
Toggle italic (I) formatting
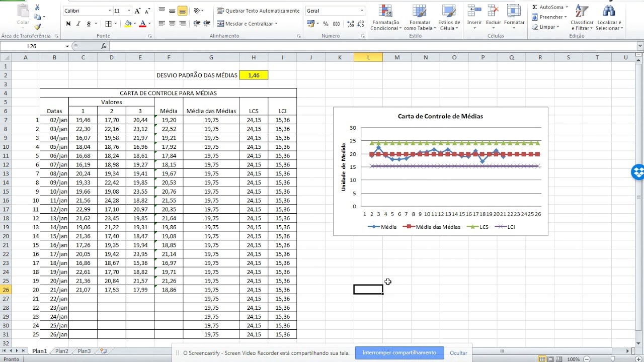(78, 24)
